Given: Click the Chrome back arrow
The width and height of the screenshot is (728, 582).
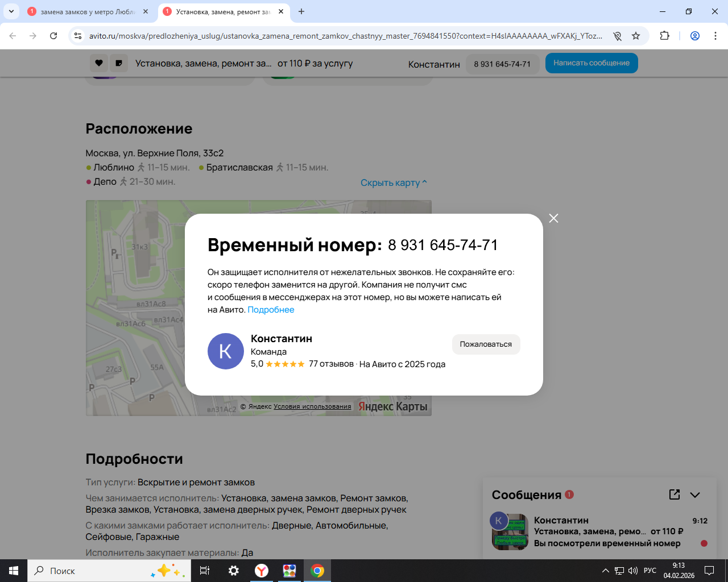Looking at the screenshot, I should point(13,36).
